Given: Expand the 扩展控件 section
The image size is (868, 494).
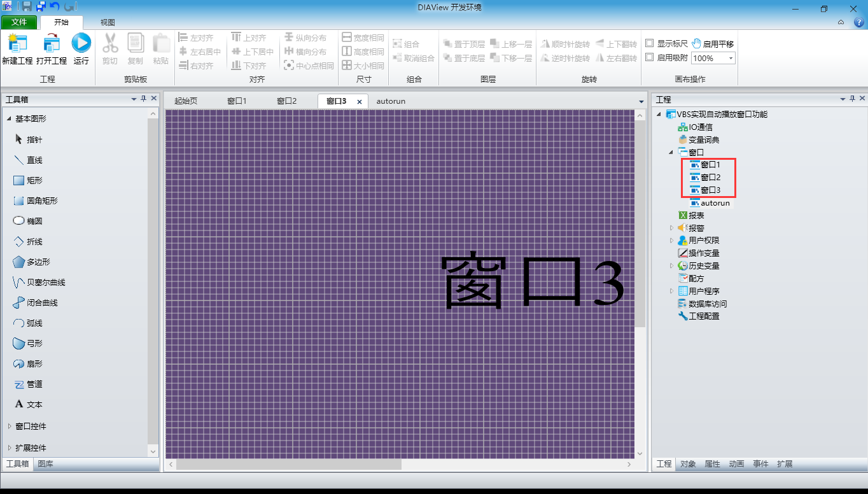Looking at the screenshot, I should point(9,448).
